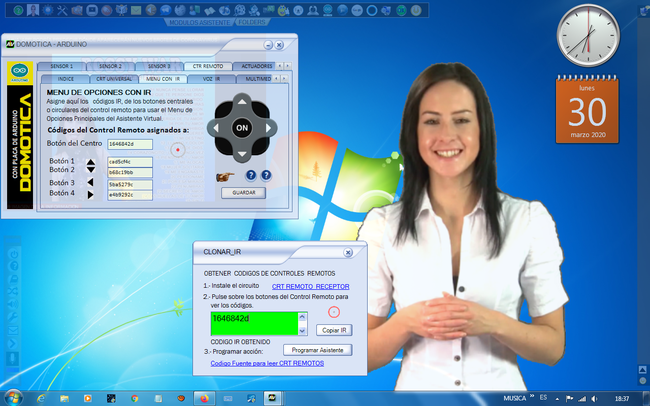
Task: Open the ACTUADORES tab
Action: [255, 66]
